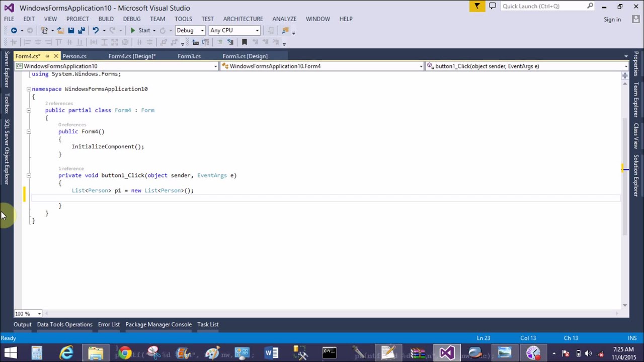The height and width of the screenshot is (362, 644).
Task: Click the Open File folder icon
Action: tap(60, 31)
